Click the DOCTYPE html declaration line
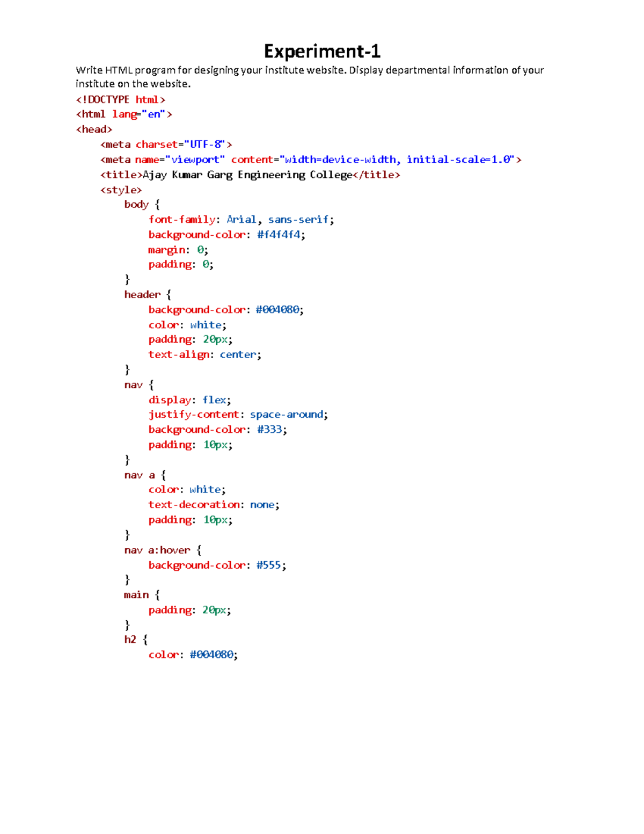The height and width of the screenshot is (834, 644). 121,100
